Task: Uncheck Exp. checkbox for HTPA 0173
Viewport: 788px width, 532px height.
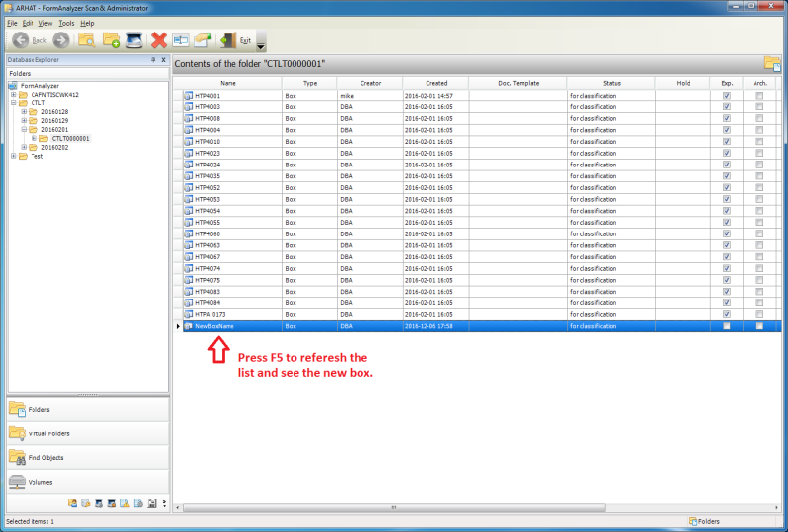Action: (x=727, y=314)
